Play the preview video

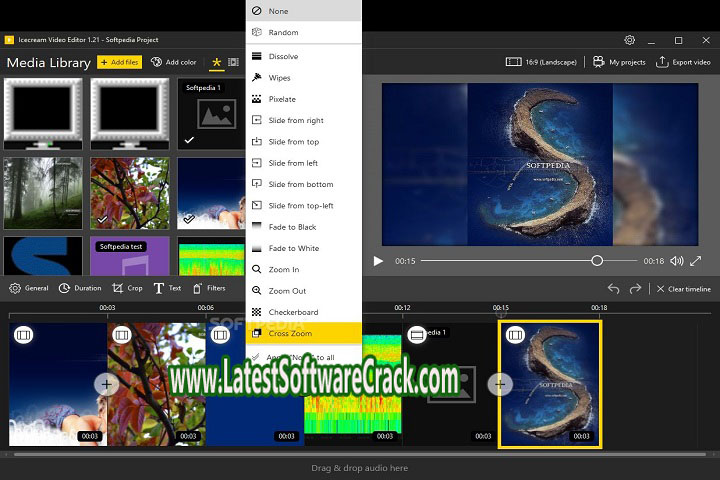click(378, 261)
